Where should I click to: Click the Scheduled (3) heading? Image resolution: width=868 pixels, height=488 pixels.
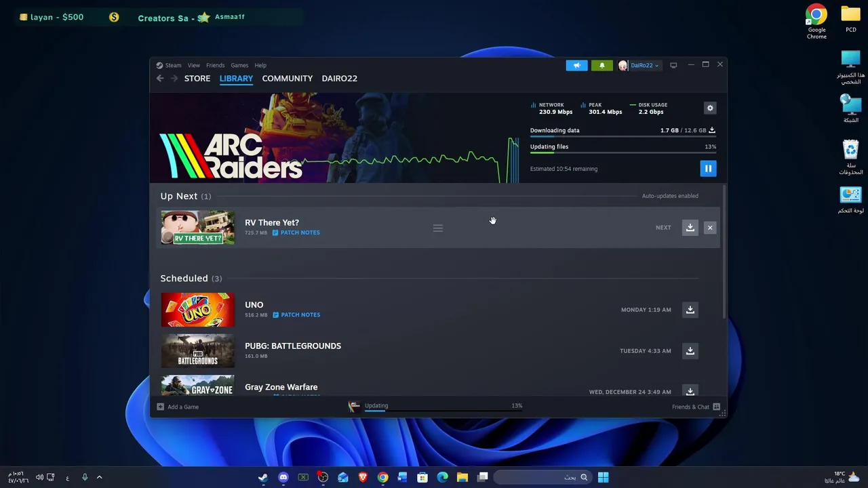pos(191,279)
